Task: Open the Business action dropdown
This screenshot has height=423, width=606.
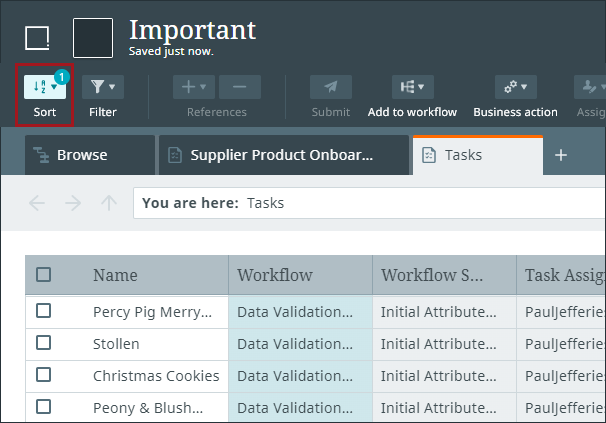Action: pos(515,88)
